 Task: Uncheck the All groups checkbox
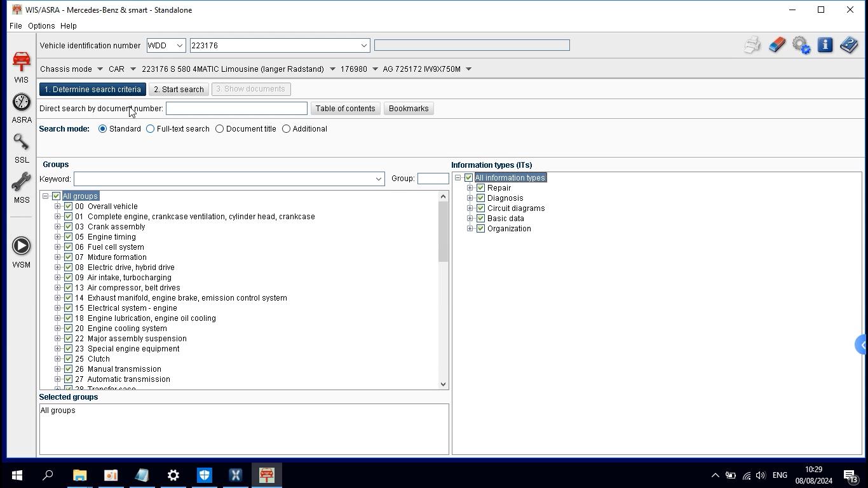56,196
